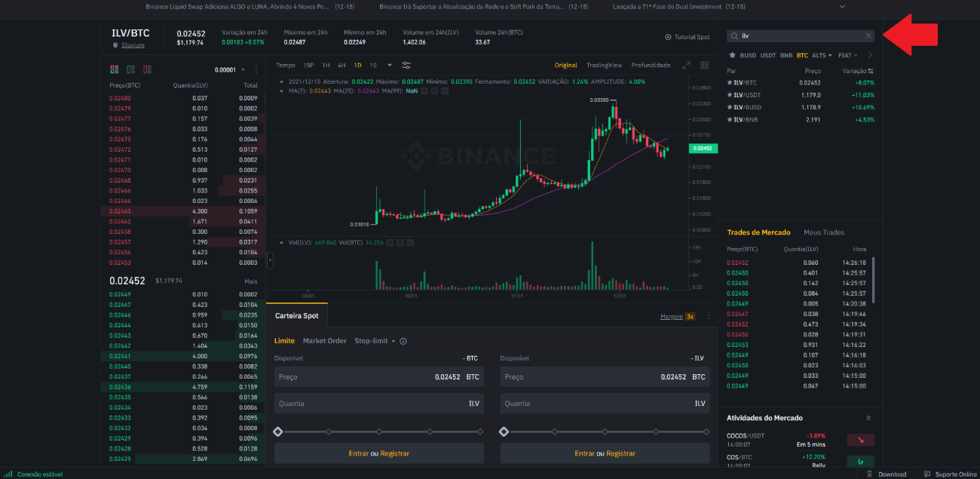980x479 pixels.
Task: Remove the Vol indicator from chart
Action: (x=412, y=243)
